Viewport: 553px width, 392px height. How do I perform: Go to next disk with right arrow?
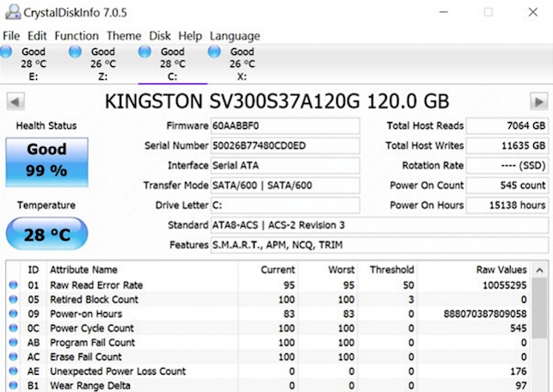[x=538, y=101]
